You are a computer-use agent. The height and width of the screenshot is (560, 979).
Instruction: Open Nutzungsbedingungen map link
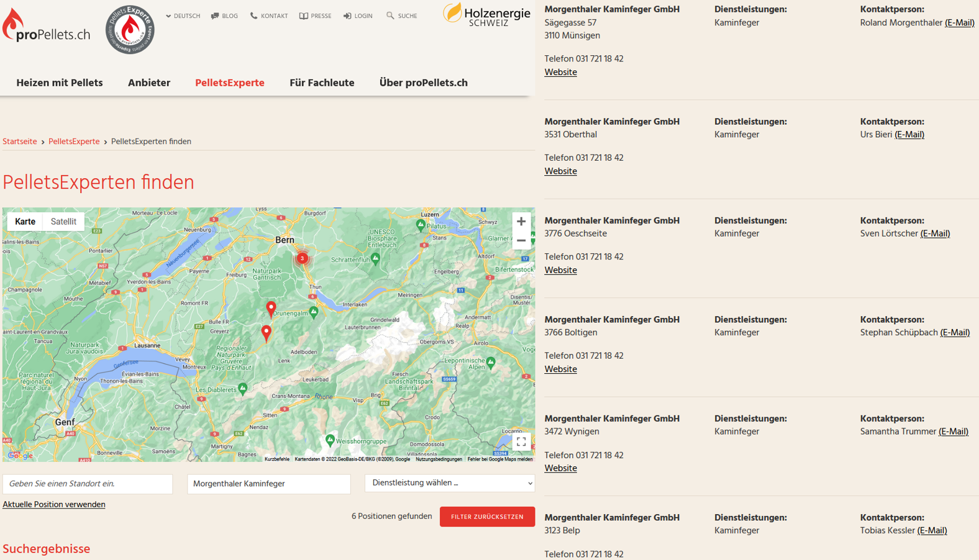tap(439, 459)
